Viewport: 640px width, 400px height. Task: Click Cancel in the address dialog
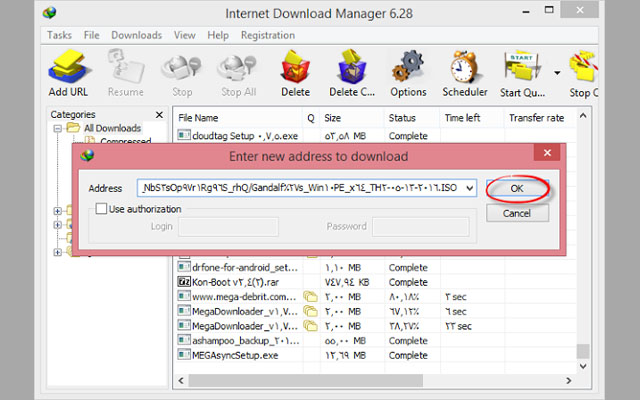click(517, 213)
